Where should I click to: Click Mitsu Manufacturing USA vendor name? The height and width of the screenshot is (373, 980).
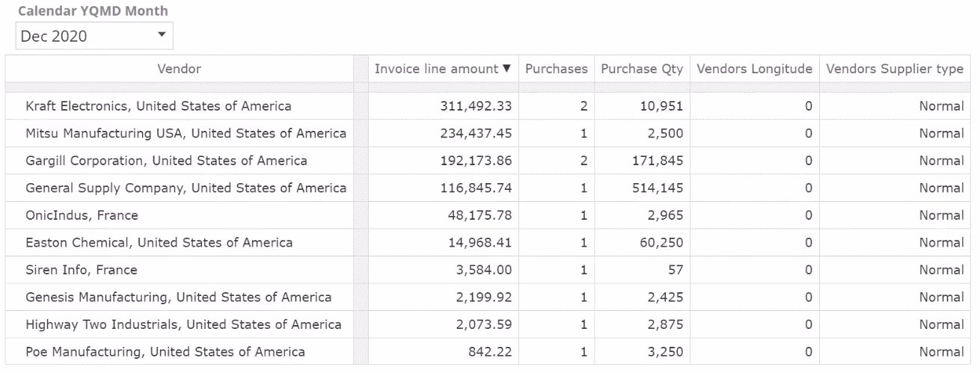186,134
